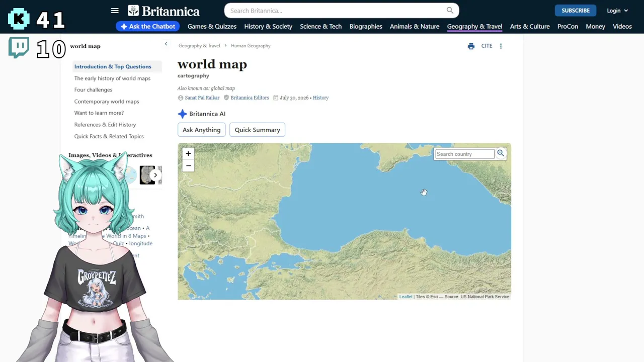Viewport: 644px width, 362px height.
Task: Jump to Contemporary world maps section
Action: tap(107, 102)
